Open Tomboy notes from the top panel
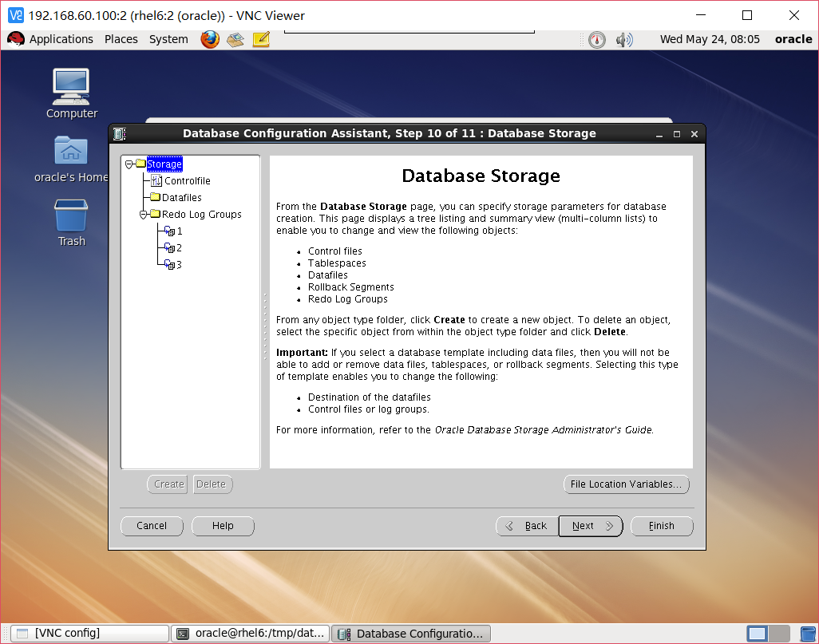The height and width of the screenshot is (644, 819). 260,39
